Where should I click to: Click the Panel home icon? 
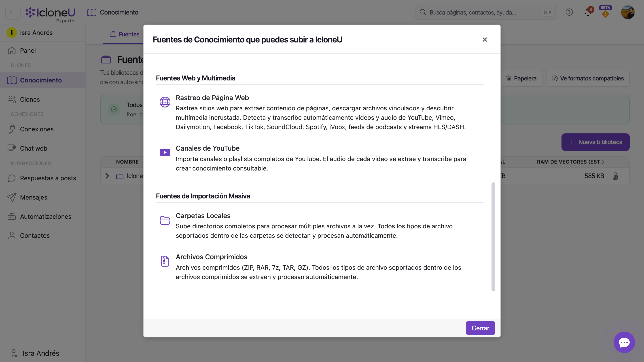[x=12, y=51]
